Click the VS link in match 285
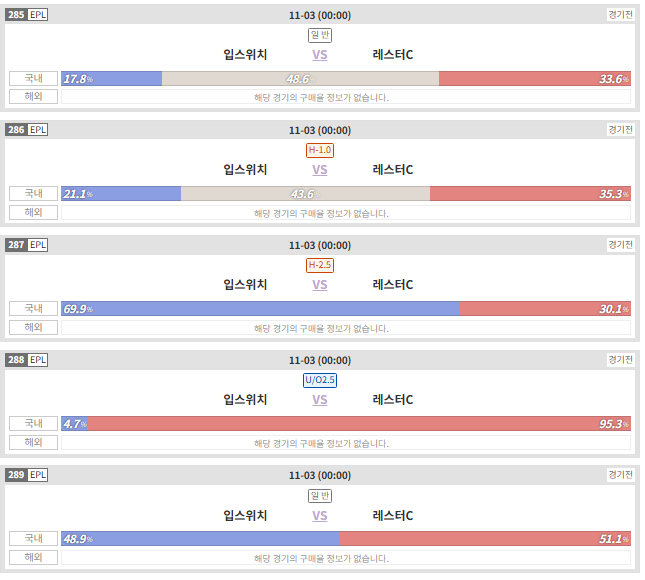 click(x=320, y=55)
